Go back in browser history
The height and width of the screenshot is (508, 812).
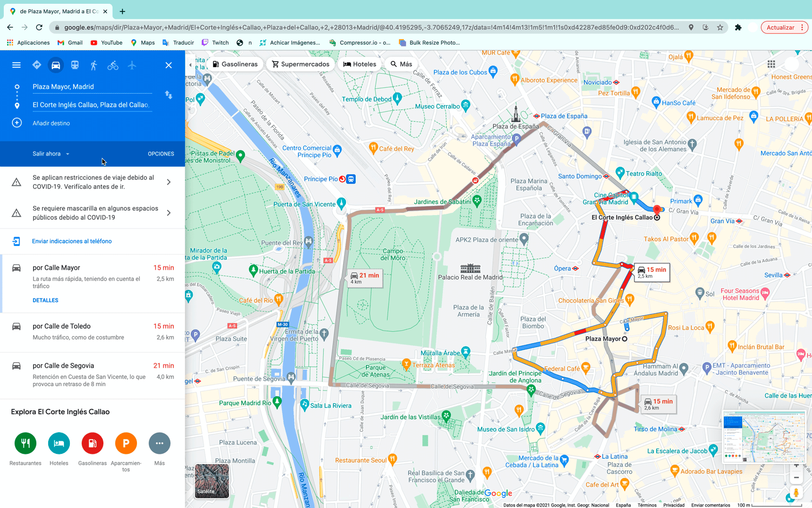click(x=10, y=27)
